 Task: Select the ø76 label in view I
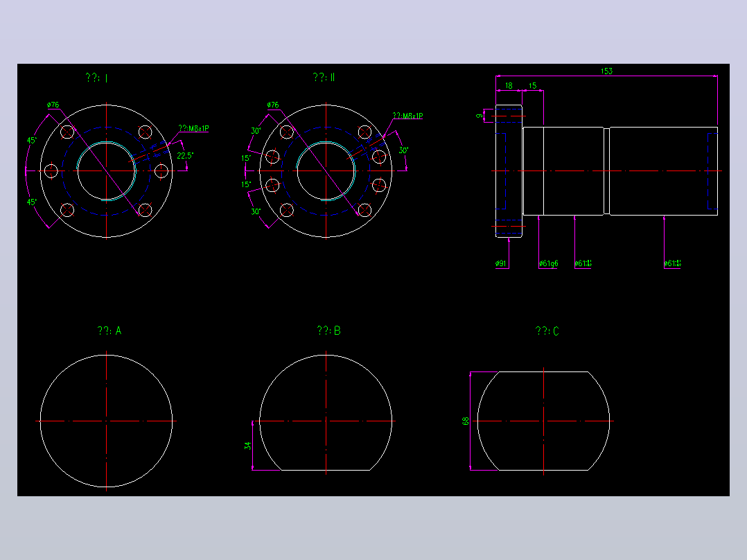click(53, 105)
